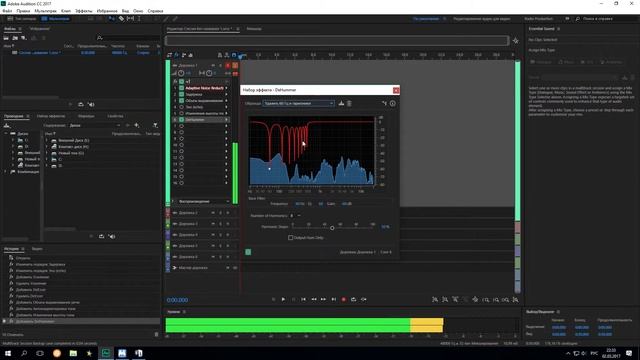Image resolution: width=640 pixels, height=360 pixels.
Task: Click the Base Filter Frequency value field
Action: point(300,204)
